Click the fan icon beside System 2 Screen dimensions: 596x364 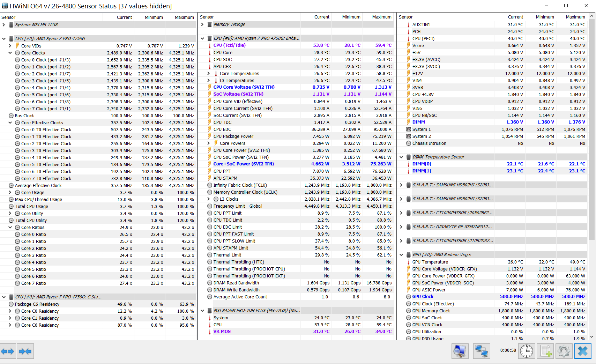coord(409,136)
